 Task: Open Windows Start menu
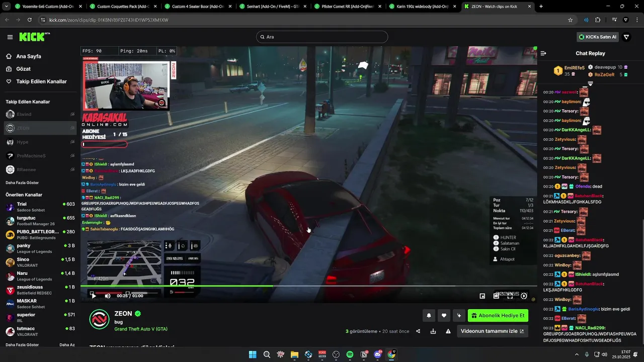(253, 354)
